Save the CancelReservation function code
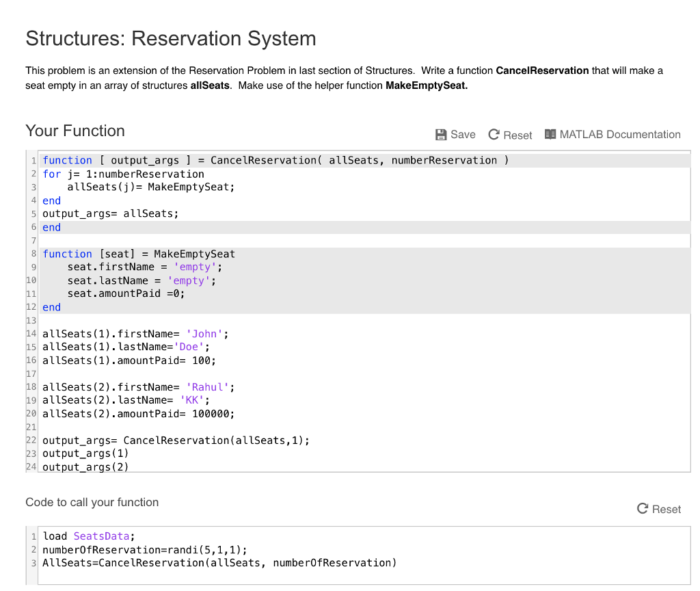The width and height of the screenshot is (700, 591). pos(455,135)
